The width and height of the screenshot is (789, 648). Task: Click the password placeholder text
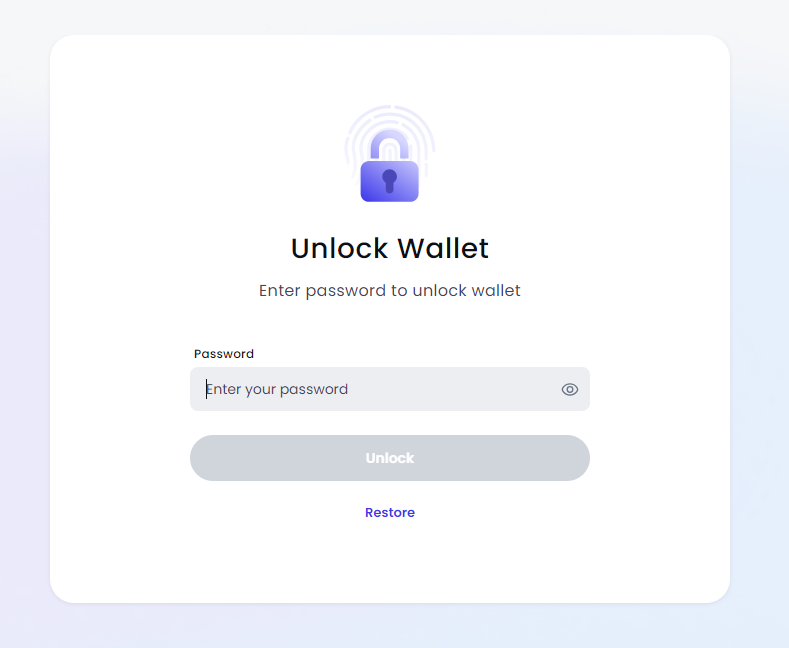(278, 389)
